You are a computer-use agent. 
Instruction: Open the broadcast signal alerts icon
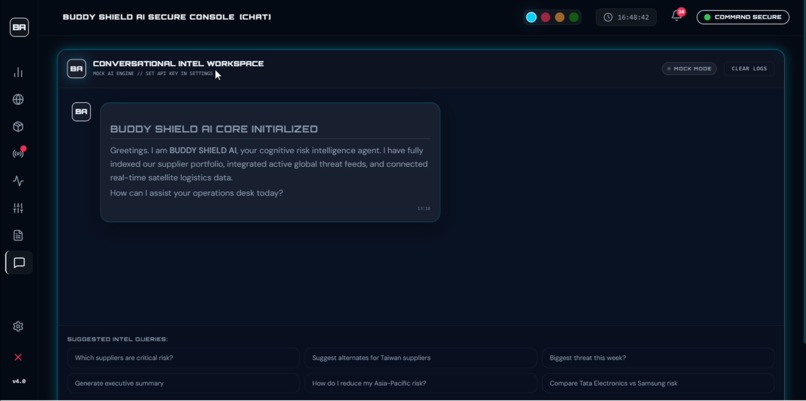(18, 154)
